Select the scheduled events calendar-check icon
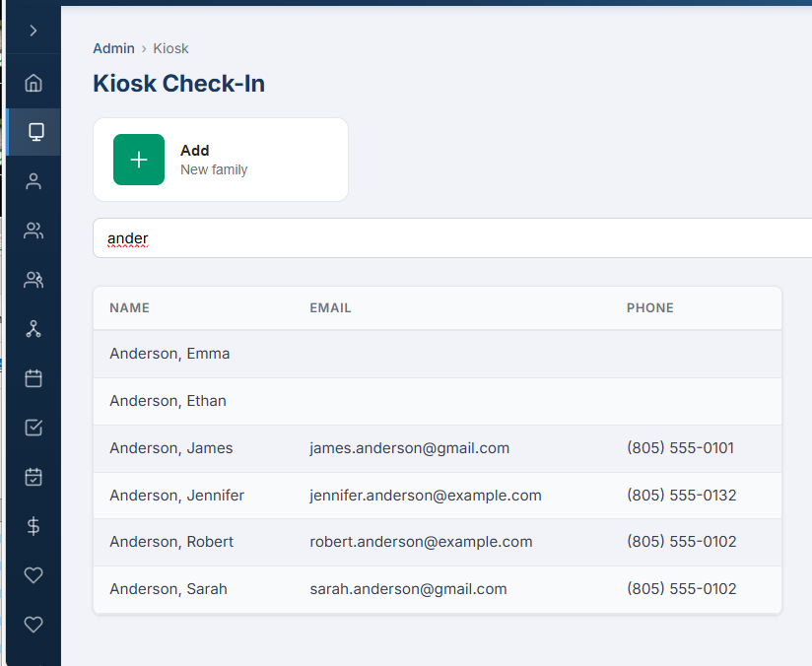Viewport: 812px width, 666px height. 34,476
